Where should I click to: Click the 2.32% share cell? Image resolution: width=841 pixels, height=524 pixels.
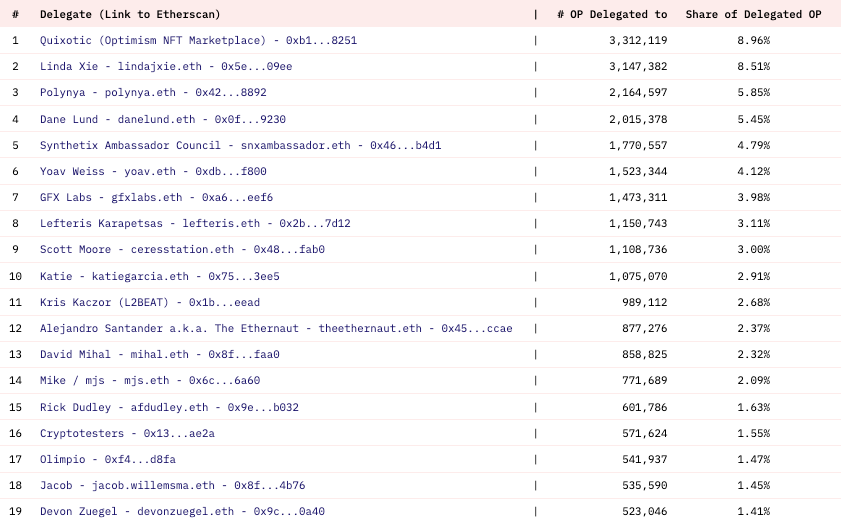coord(754,355)
